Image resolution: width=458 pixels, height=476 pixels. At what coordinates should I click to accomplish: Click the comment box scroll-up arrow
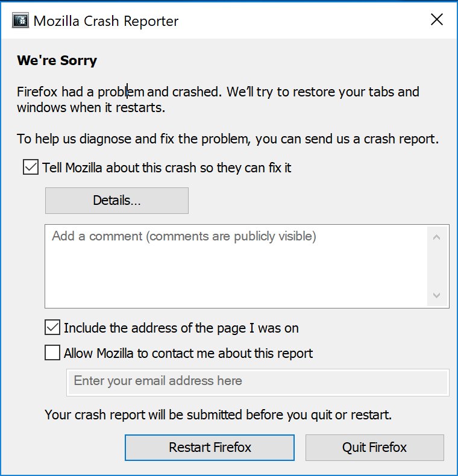tap(437, 237)
